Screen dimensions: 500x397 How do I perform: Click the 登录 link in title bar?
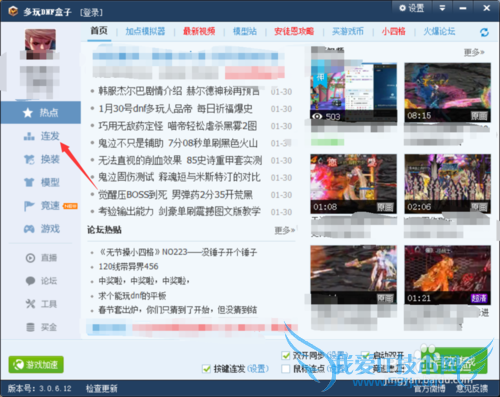point(91,12)
